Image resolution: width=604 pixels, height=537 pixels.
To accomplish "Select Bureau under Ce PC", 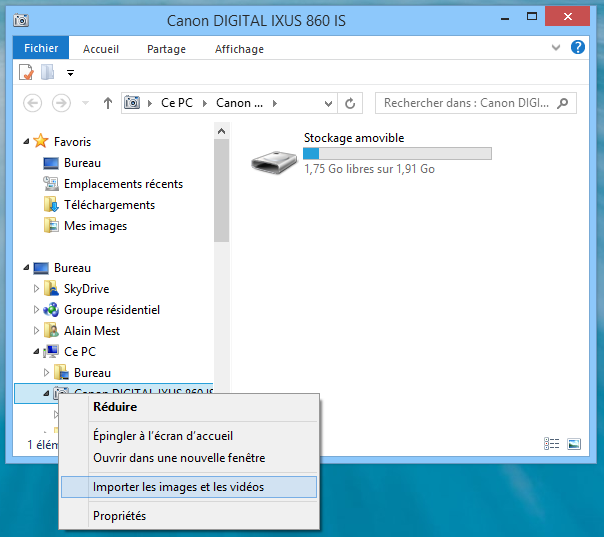I will [x=92, y=373].
